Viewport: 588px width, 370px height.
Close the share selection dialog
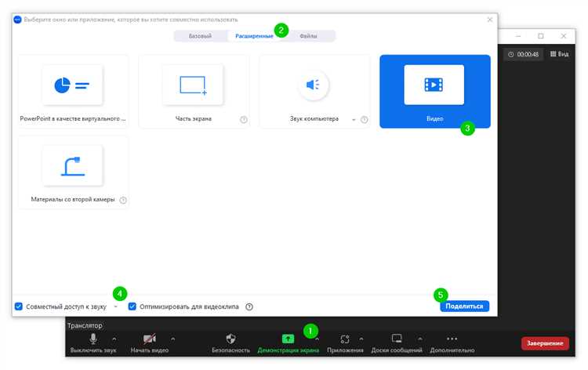[x=490, y=20]
